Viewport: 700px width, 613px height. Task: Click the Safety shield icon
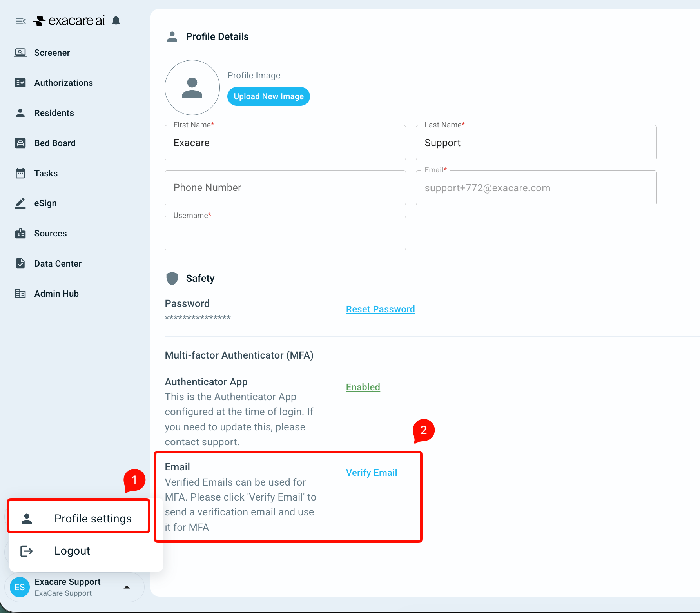[x=172, y=278]
